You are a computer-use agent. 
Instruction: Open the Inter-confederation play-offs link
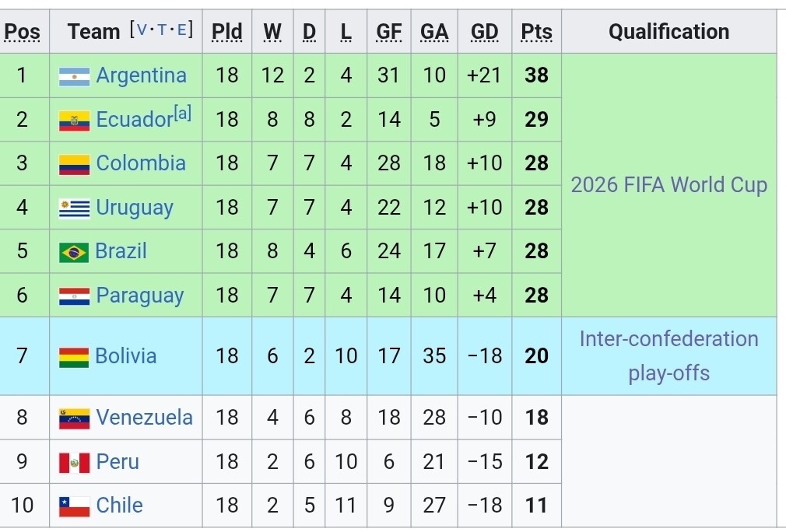click(x=668, y=355)
